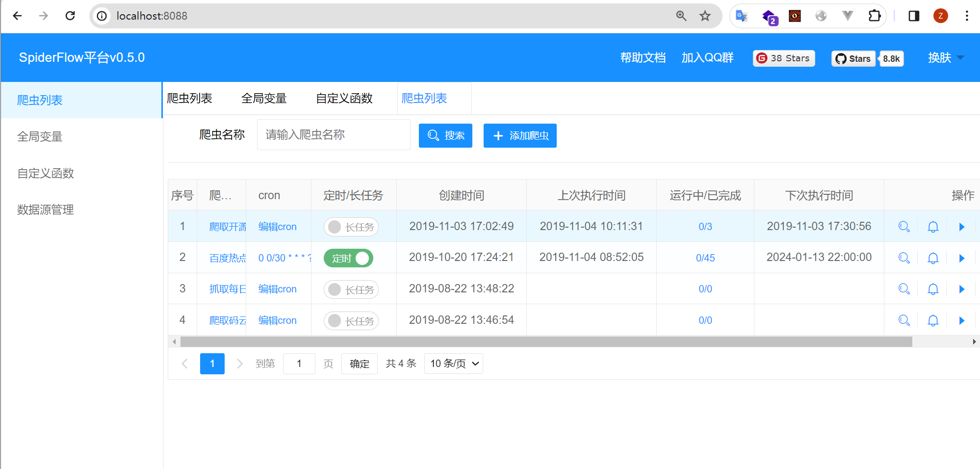Click bell notification icon in 爬取开源 row
Viewport: 980px width, 469px height.
click(933, 227)
